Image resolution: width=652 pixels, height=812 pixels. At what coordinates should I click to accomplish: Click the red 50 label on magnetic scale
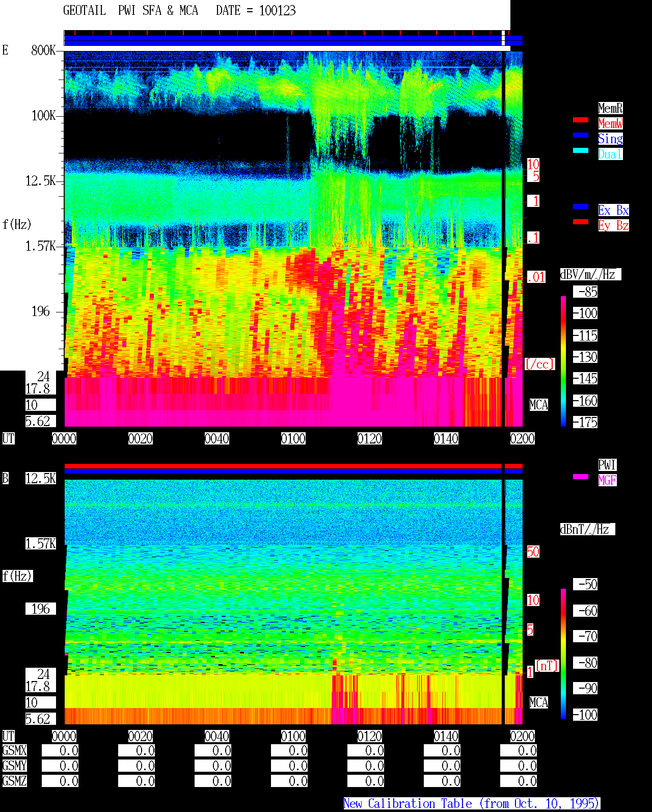click(x=533, y=552)
